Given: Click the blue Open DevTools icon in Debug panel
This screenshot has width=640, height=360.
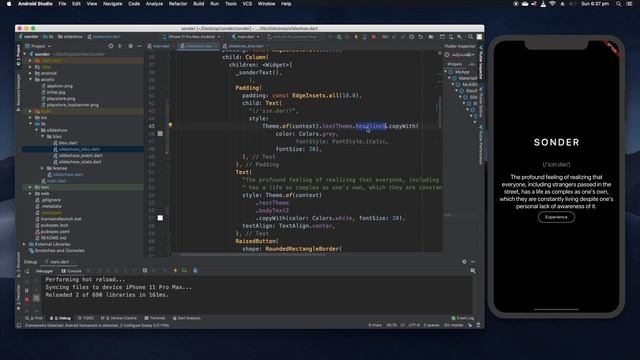Looking at the screenshot, I should (x=196, y=270).
